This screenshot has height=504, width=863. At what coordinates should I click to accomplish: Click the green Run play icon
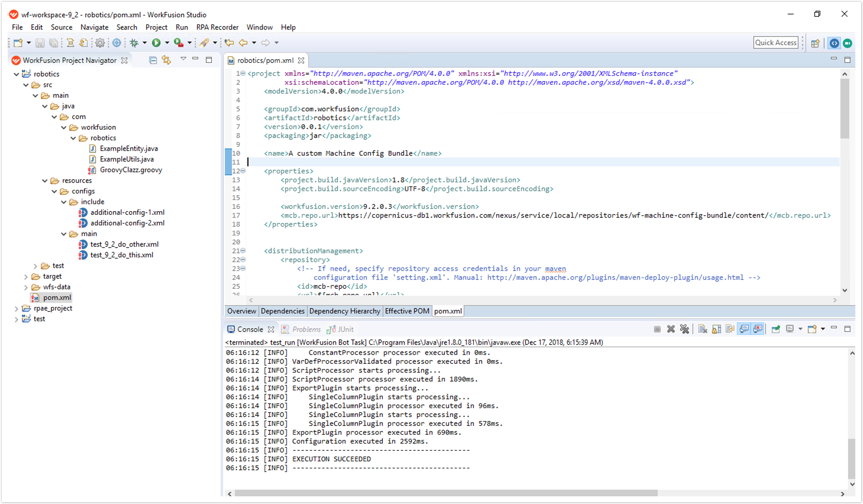tap(156, 43)
